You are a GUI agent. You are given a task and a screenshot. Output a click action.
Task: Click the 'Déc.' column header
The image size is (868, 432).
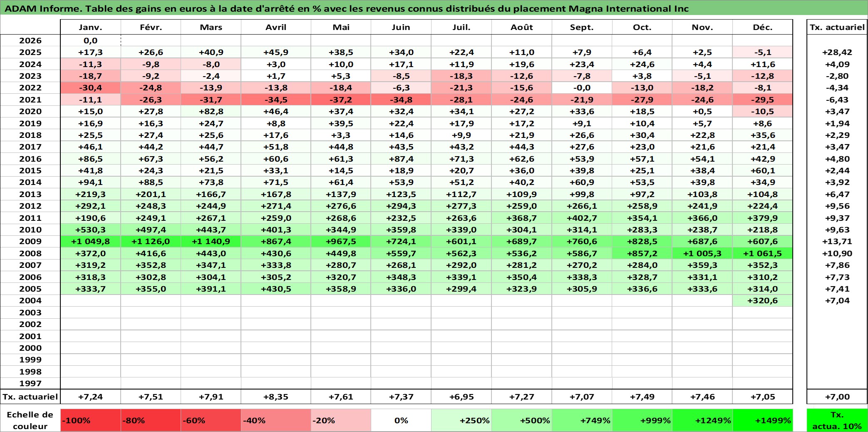[763, 27]
